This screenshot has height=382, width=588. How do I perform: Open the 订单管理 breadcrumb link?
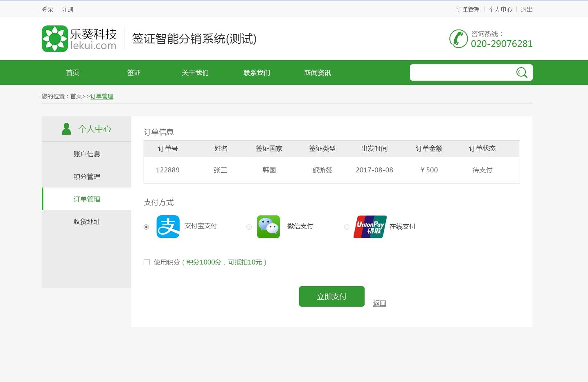[101, 96]
